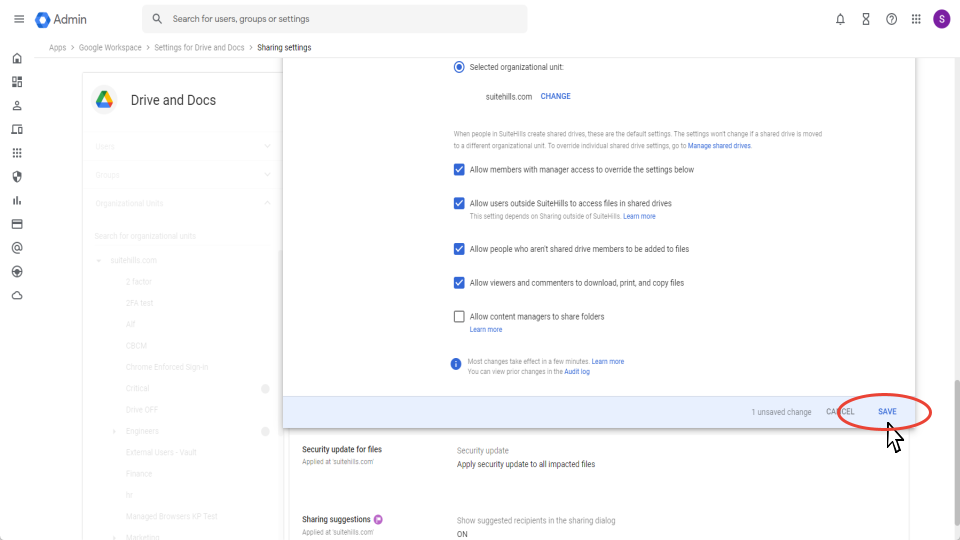960x540 pixels.
Task: Select the 2FA test organizational unit
Action: pos(139,304)
